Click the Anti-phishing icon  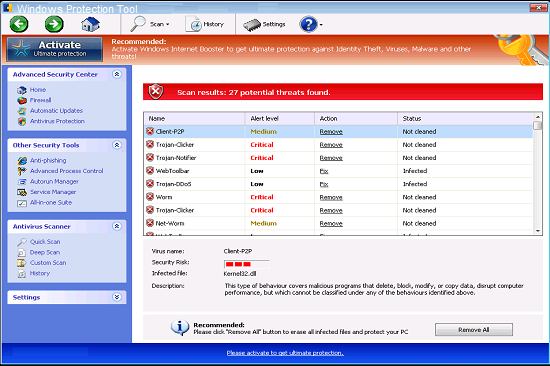tap(22, 161)
